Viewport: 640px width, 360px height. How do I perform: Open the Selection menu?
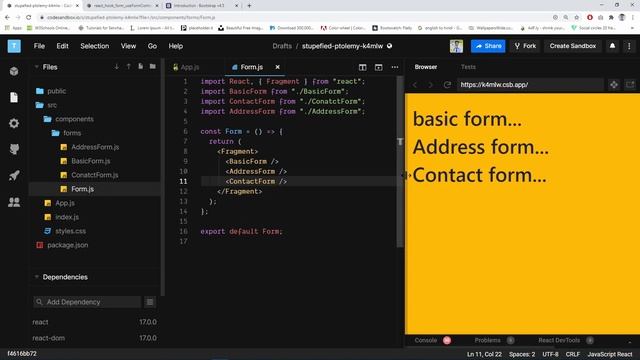click(x=95, y=46)
